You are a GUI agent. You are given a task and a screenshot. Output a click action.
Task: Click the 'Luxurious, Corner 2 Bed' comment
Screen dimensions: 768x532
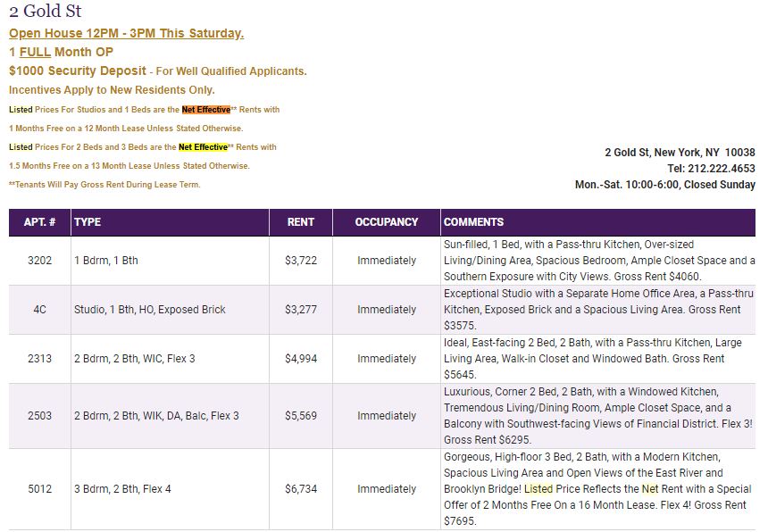click(598, 416)
